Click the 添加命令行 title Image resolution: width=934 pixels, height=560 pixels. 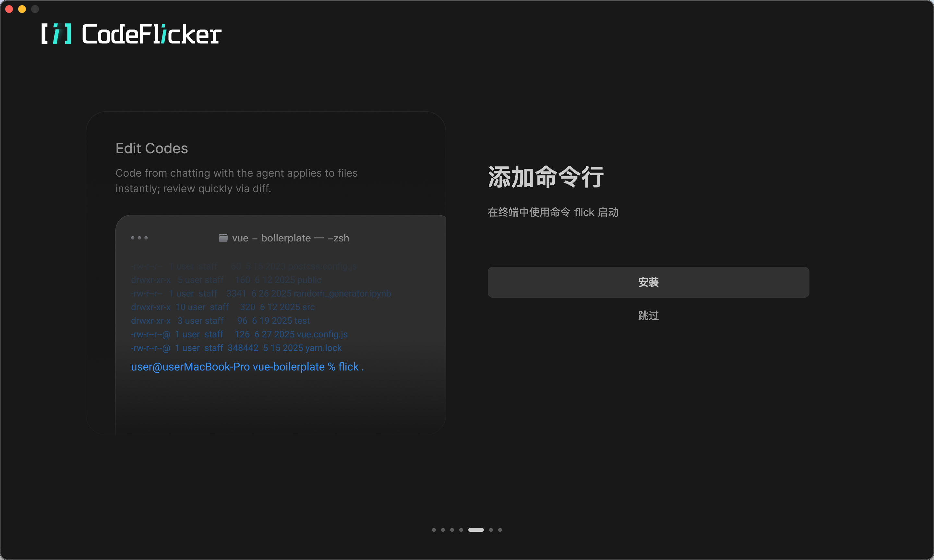(545, 177)
